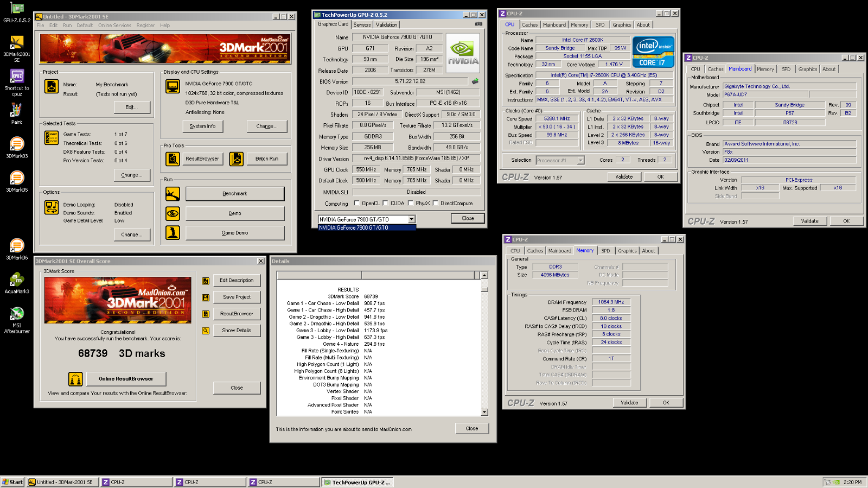Viewport: 868px width, 488px height.
Task: Choose highlighted NVIDIA GeForce 7900 GT/GTO list entry
Action: 367,227
